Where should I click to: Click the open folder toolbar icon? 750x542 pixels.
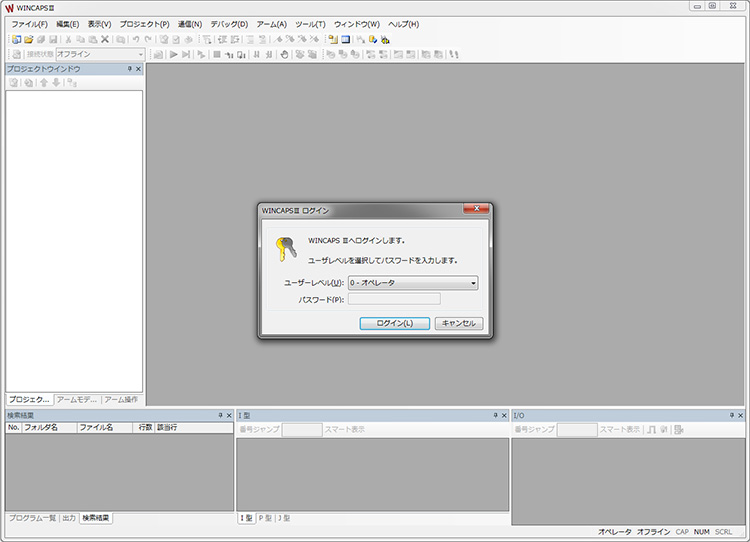click(x=29, y=40)
